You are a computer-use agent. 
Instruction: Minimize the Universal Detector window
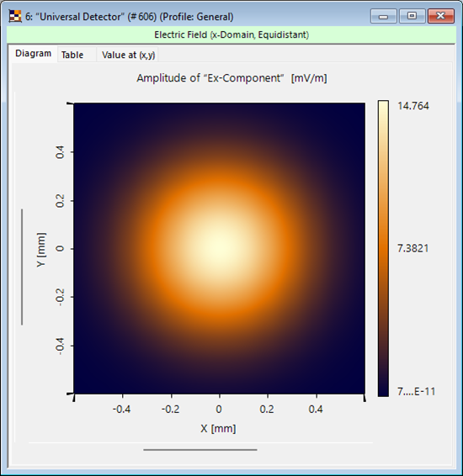pos(383,16)
